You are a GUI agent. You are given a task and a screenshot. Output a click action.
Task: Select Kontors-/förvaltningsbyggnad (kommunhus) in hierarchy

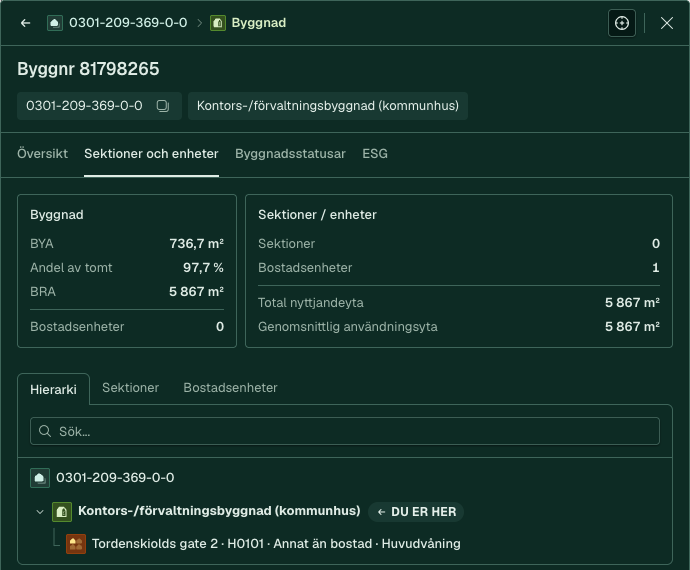click(x=219, y=511)
